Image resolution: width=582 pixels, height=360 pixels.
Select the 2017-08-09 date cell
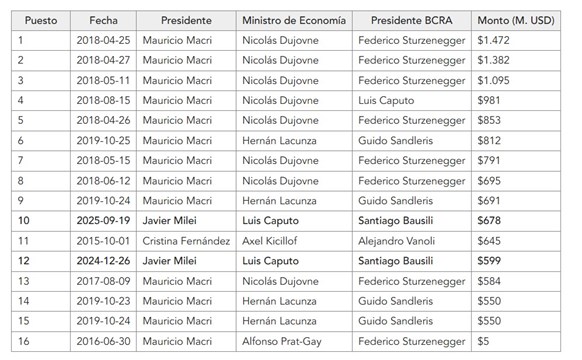104,281
